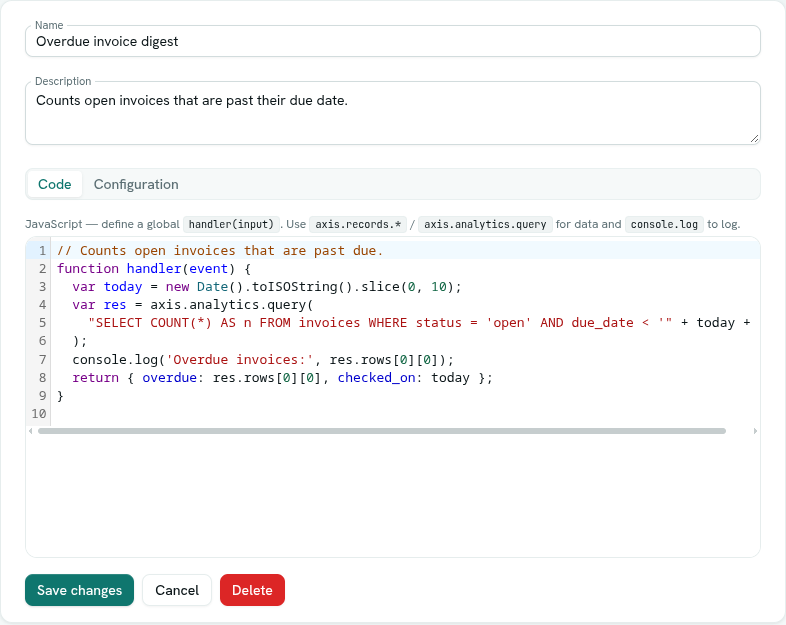Click the closing brace on line 9
Screen dimensions: 786x625
pos(60,396)
